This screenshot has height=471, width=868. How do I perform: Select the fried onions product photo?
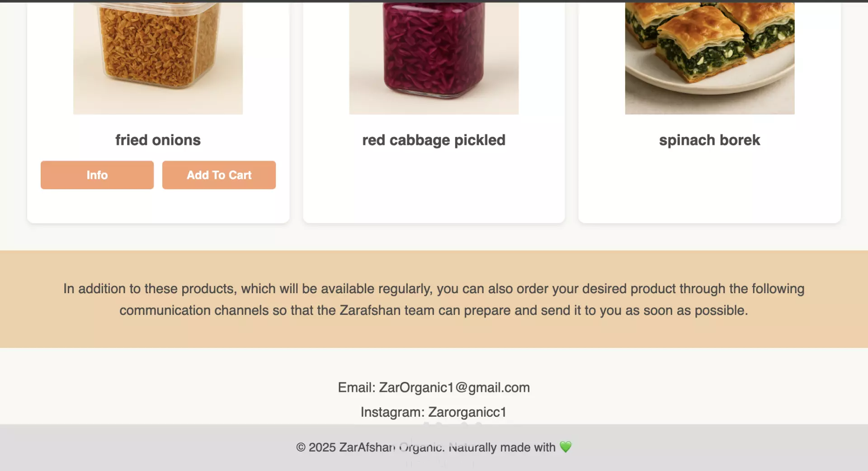158,57
